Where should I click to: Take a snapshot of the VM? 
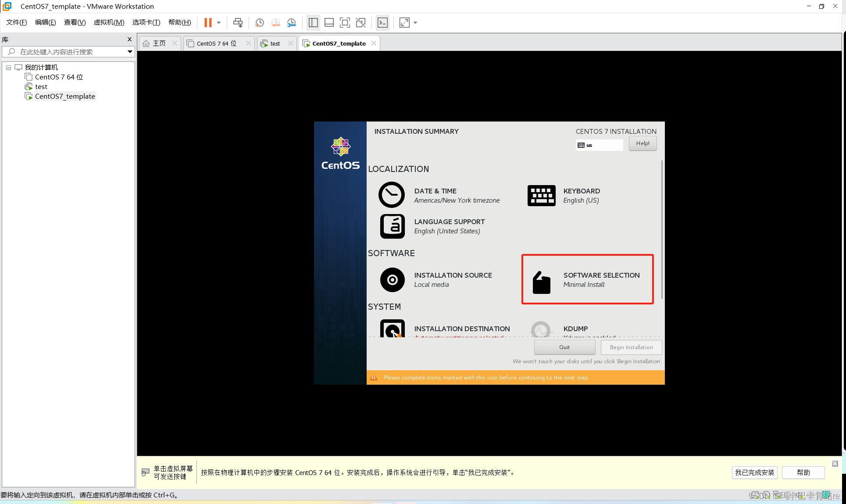point(260,23)
